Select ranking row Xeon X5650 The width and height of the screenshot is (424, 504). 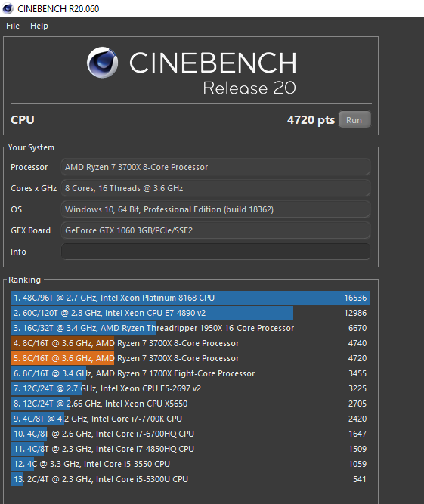(190, 404)
